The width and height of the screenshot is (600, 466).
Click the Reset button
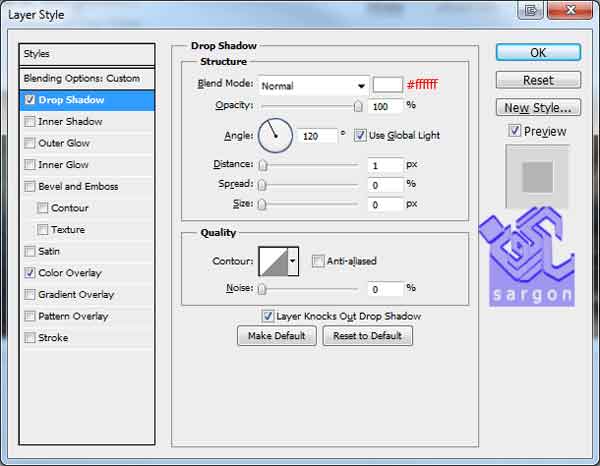click(538, 80)
